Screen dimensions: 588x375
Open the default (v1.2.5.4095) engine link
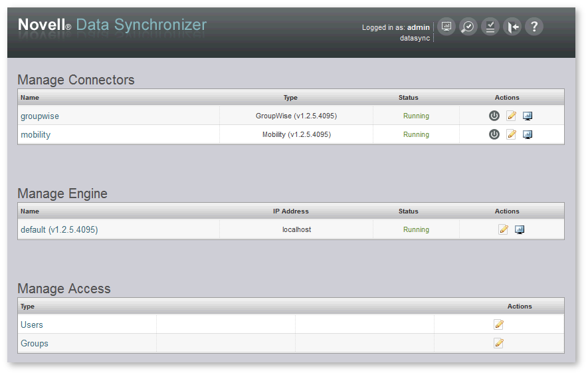coord(59,230)
